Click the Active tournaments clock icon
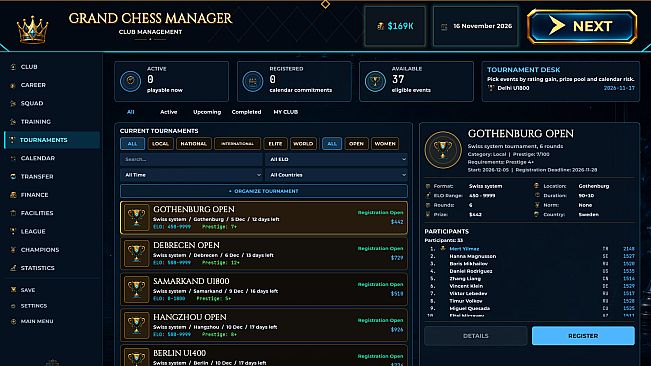Viewport: 651px width, 366px height. click(130, 81)
